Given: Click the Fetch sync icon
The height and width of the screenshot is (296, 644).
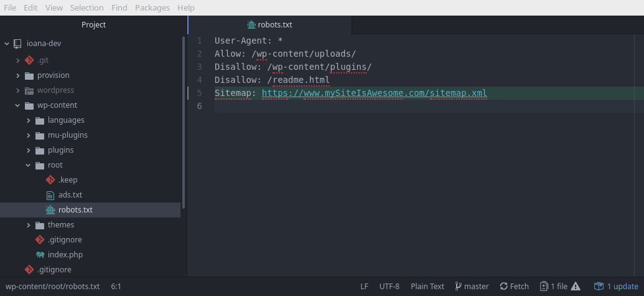Looking at the screenshot, I should [503, 286].
